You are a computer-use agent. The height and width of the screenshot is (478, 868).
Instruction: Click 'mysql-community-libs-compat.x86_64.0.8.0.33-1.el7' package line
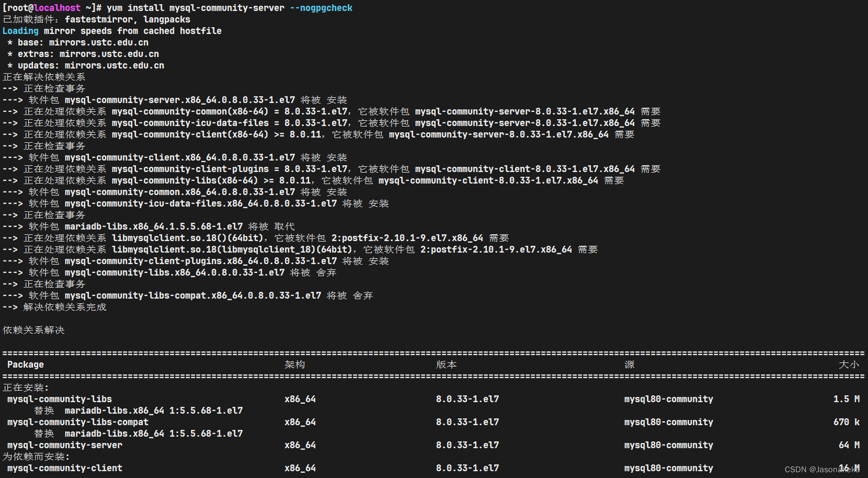[x=188, y=295]
